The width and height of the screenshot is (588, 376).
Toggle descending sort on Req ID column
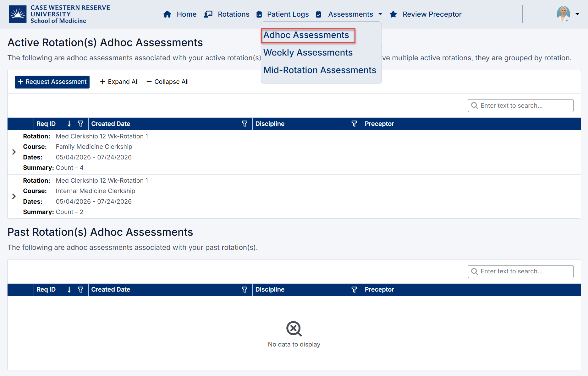[x=69, y=124]
